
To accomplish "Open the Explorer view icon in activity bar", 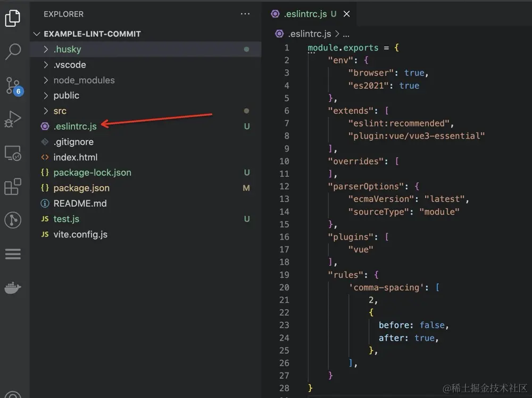I will pos(13,18).
